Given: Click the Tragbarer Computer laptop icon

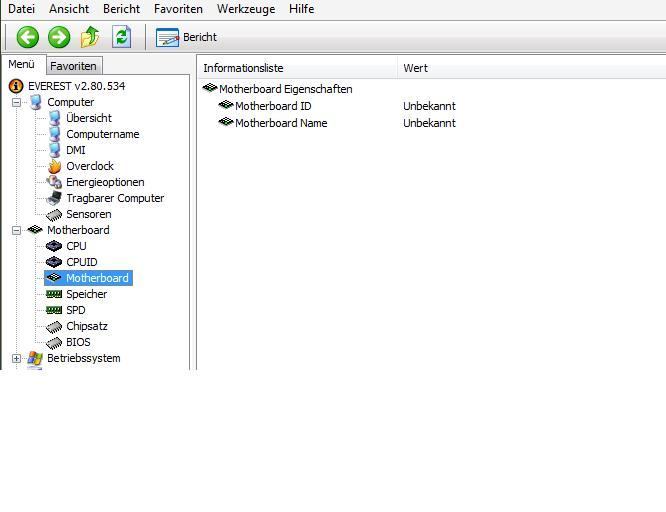Looking at the screenshot, I should click(54, 198).
